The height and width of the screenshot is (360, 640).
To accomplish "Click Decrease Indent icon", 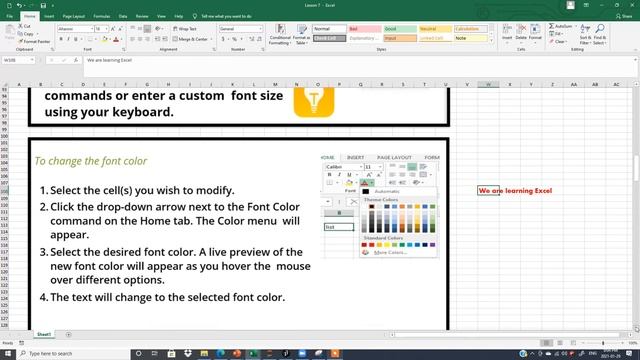I will click(158, 39).
